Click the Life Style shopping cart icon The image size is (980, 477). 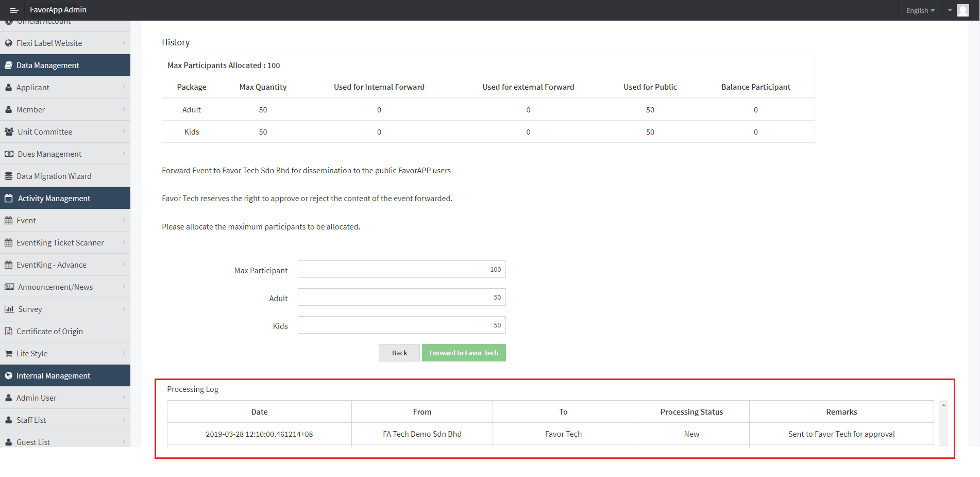tap(9, 354)
